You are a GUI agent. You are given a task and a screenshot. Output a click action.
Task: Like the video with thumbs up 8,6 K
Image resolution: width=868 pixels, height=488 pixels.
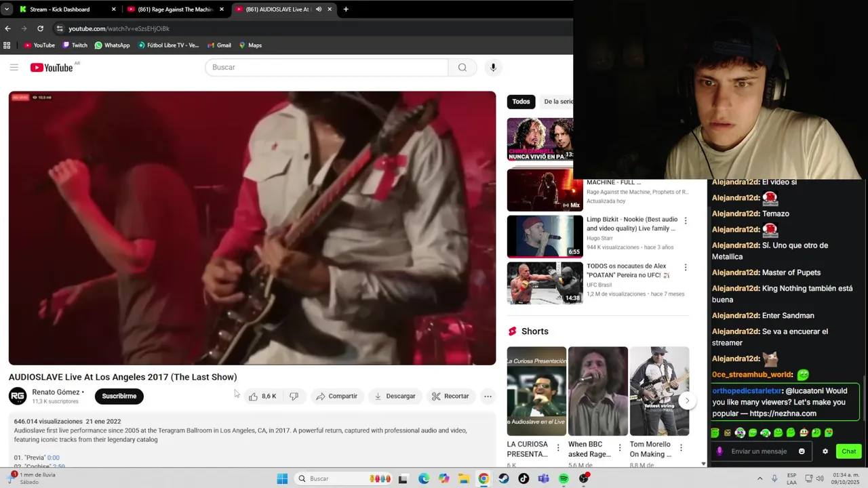pyautogui.click(x=262, y=396)
